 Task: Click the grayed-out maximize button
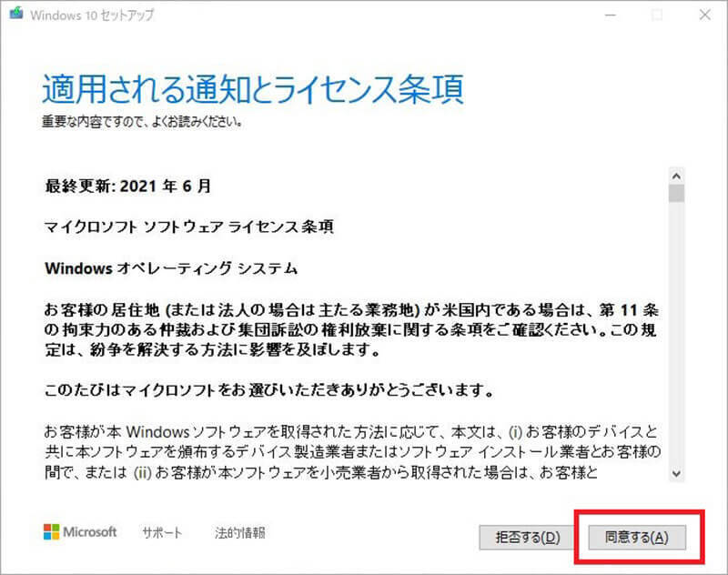[x=657, y=15]
